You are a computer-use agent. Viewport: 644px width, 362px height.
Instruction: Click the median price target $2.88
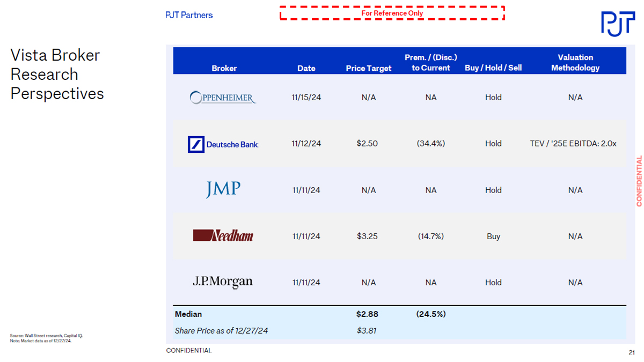367,314
